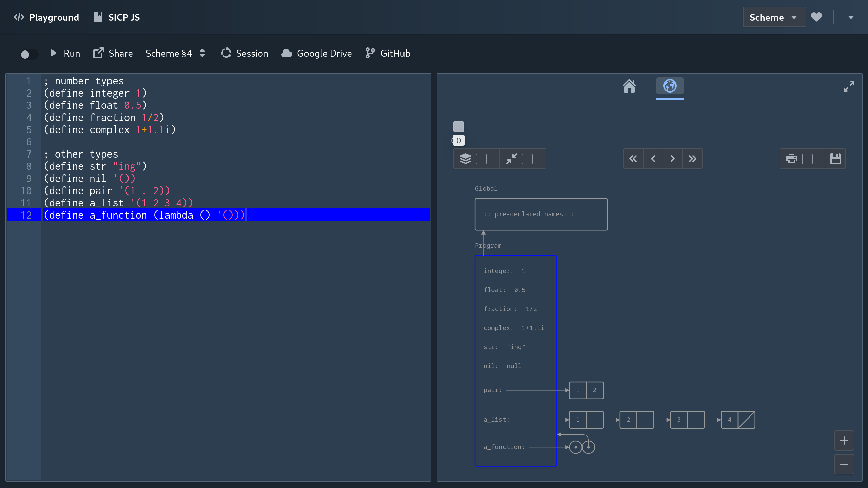Viewport: 868px width, 488px height.
Task: Click the home icon in visualizer panel
Action: (629, 86)
